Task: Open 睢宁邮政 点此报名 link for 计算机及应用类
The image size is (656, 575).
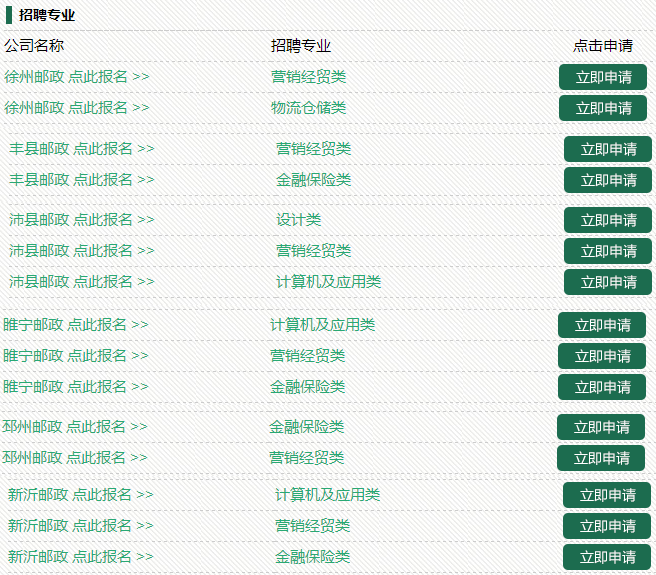Action: (x=75, y=324)
